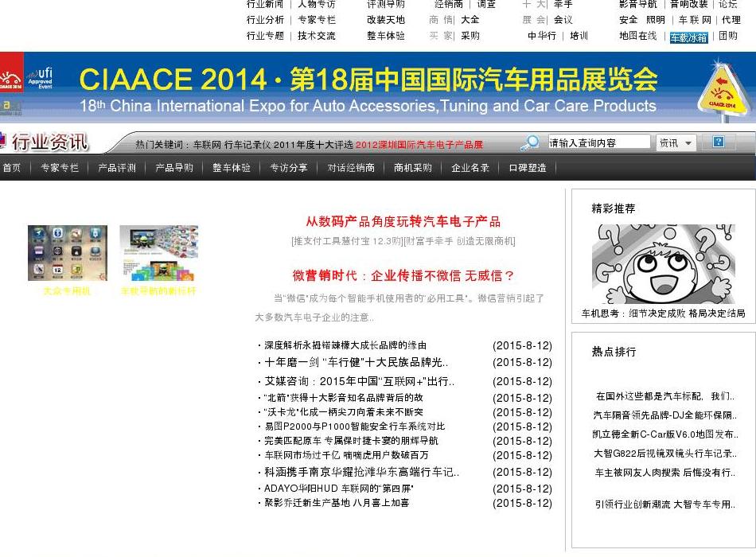Open article 深度解析永姆锴竦檬大成长品牌的缘由
Image resolution: width=756 pixels, height=557 pixels.
(x=345, y=345)
